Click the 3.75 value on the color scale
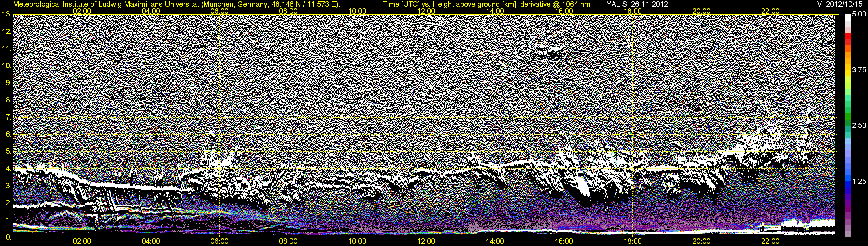 859,70
